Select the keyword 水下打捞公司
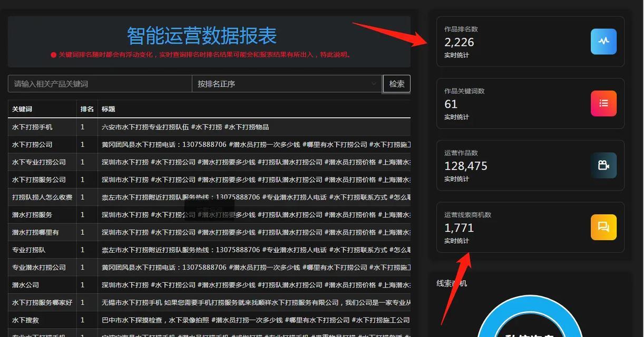The height and width of the screenshot is (337, 644). coord(32,144)
